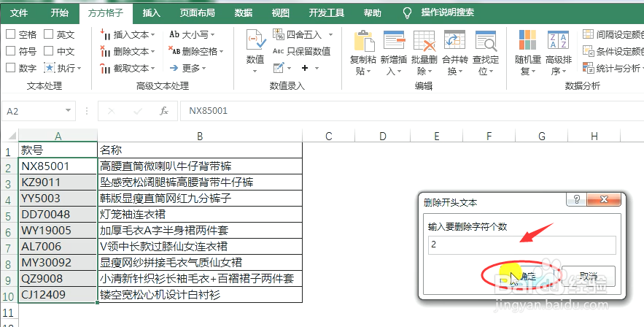Click the 四舍五入 rounding icon

(x=279, y=34)
